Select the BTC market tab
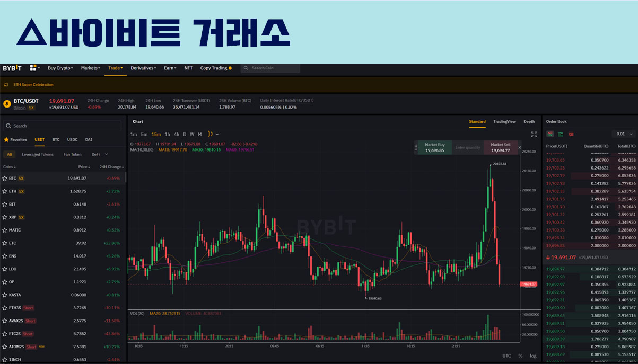Screen dimensions: 638x364 tap(56, 140)
